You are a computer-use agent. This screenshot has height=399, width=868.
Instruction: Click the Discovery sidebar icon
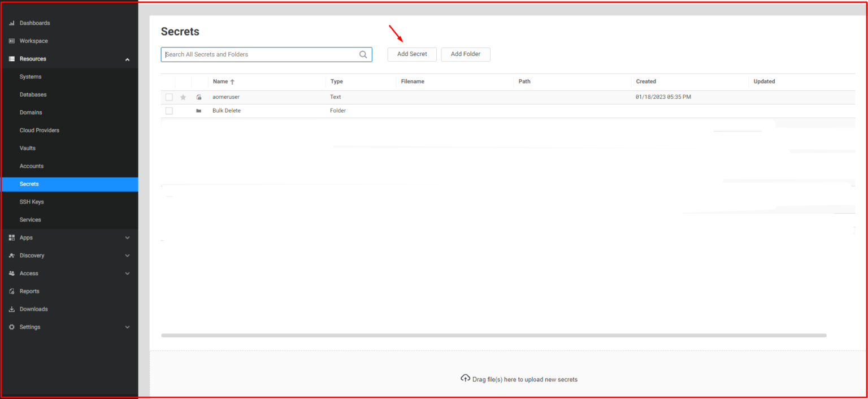(11, 255)
